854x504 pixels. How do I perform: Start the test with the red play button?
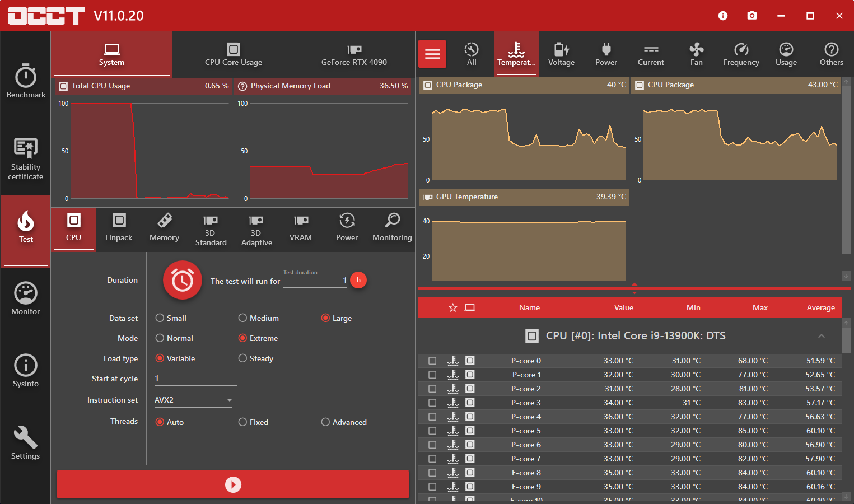(x=233, y=484)
